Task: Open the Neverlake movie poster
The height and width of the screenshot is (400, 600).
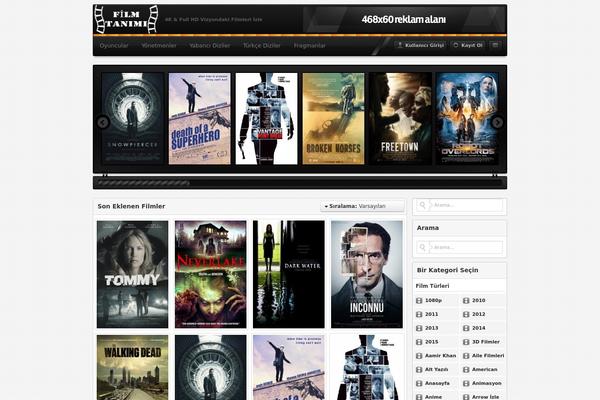Action: click(210, 274)
